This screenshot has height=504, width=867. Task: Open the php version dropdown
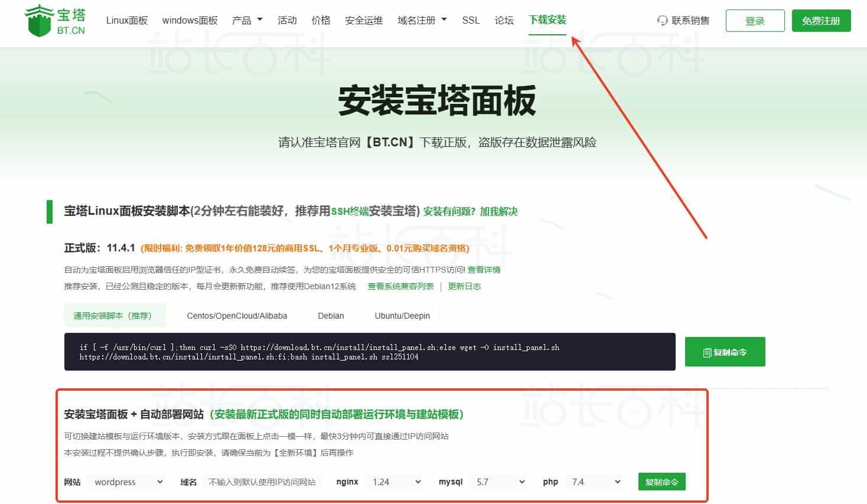tap(595, 482)
